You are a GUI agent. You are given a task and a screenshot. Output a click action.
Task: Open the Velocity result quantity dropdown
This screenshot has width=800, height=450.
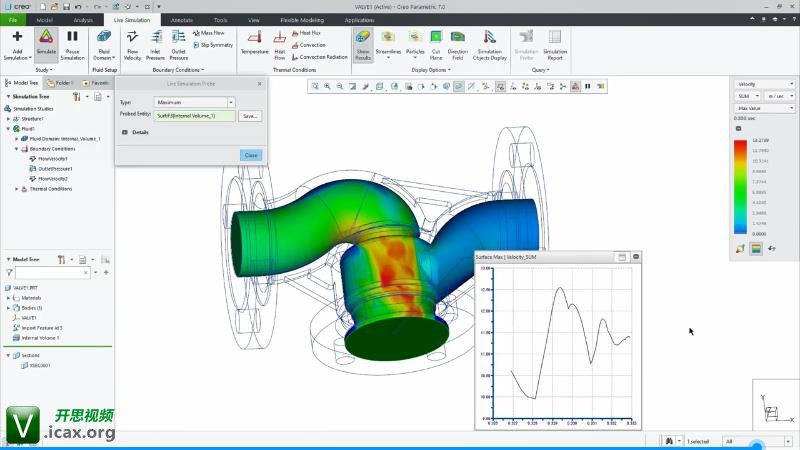(764, 84)
